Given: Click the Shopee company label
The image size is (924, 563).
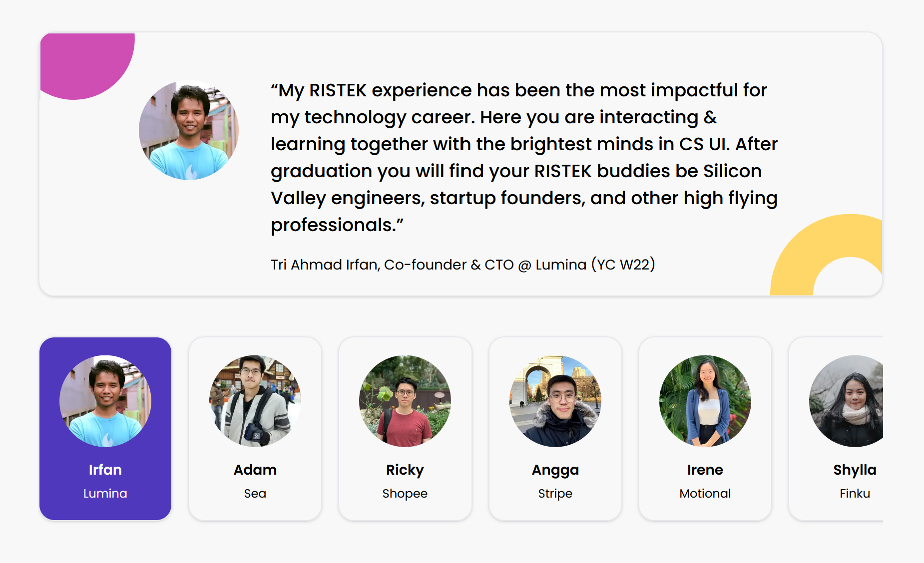Looking at the screenshot, I should click(x=405, y=494).
